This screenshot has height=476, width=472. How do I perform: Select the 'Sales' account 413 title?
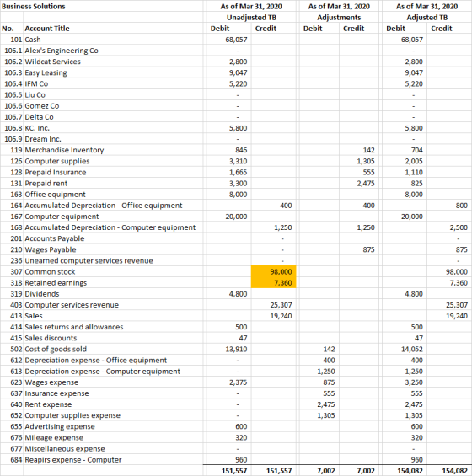[x=34, y=316]
